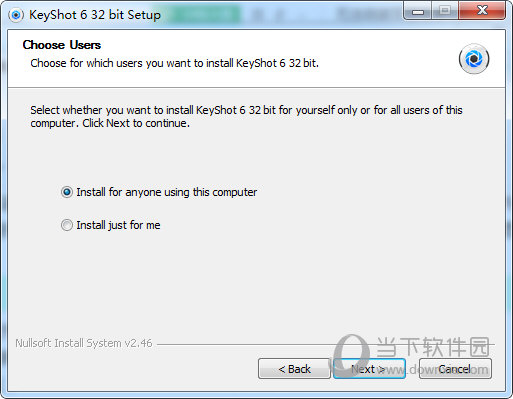This screenshot has height=399, width=513.
Task: Click the KeyShot icon in title bar
Action: [x=16, y=15]
